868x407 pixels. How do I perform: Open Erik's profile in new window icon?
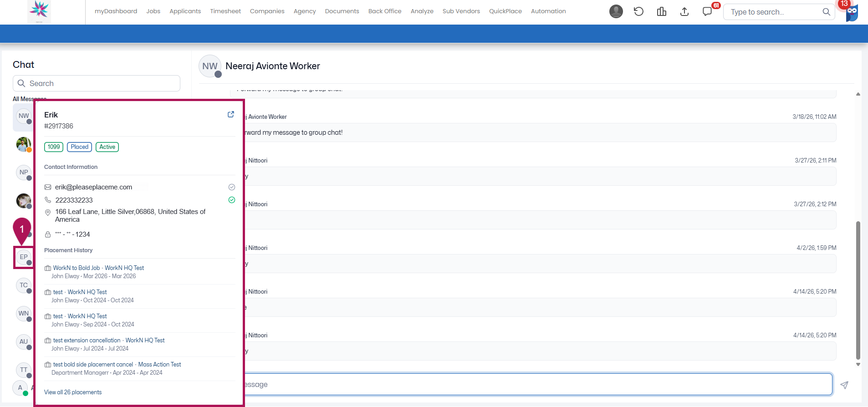[231, 114]
